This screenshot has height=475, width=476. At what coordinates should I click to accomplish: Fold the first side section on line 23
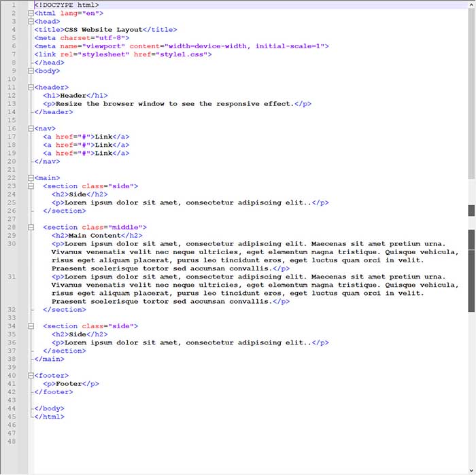point(31,186)
